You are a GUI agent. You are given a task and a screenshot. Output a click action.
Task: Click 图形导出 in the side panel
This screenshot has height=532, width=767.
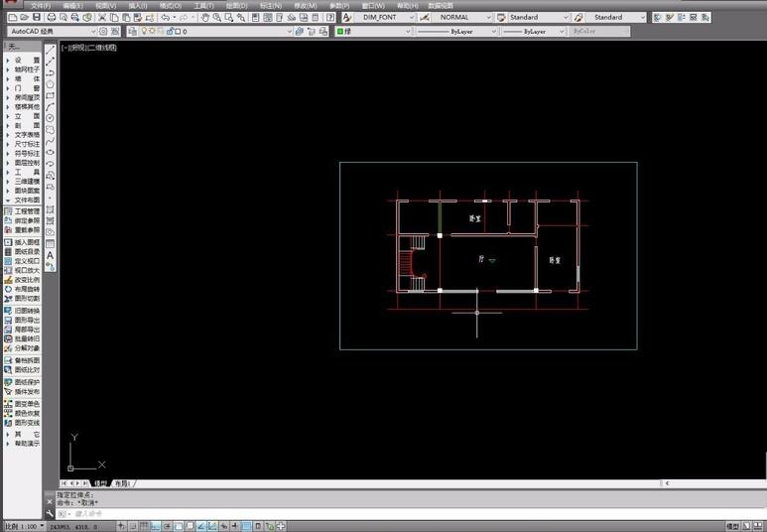coord(23,320)
